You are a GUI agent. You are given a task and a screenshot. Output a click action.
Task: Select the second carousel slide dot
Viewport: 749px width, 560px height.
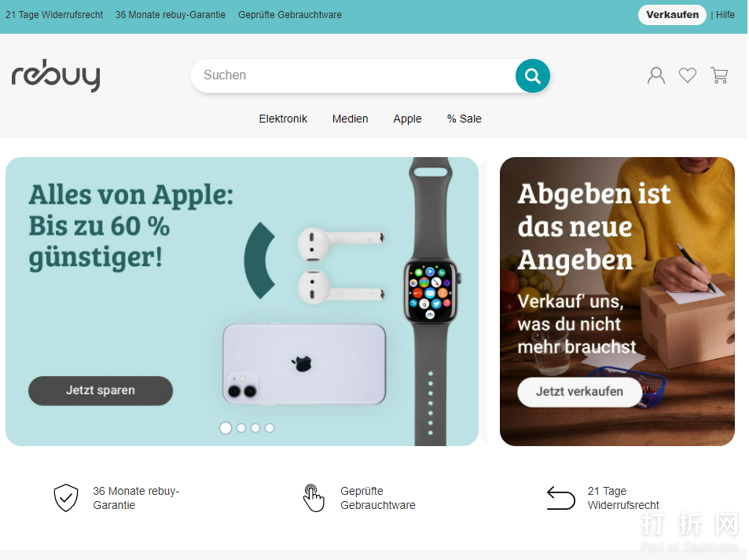[x=241, y=428]
